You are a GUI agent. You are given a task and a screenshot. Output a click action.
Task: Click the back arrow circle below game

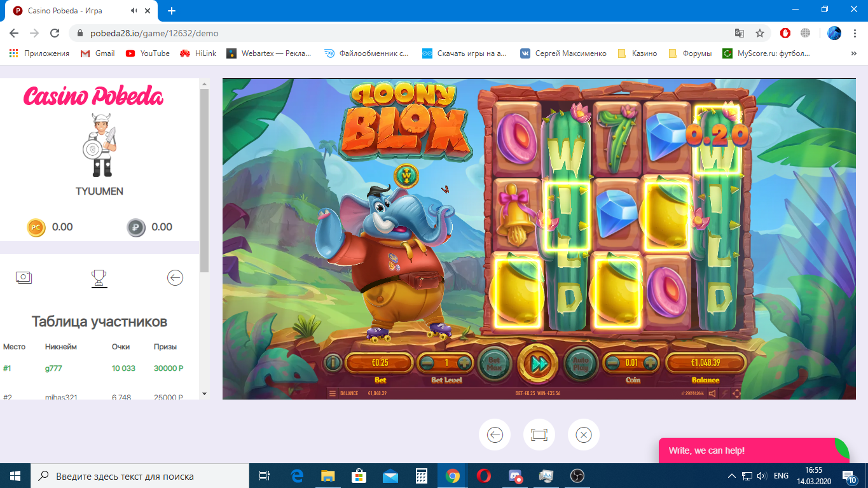(x=494, y=435)
